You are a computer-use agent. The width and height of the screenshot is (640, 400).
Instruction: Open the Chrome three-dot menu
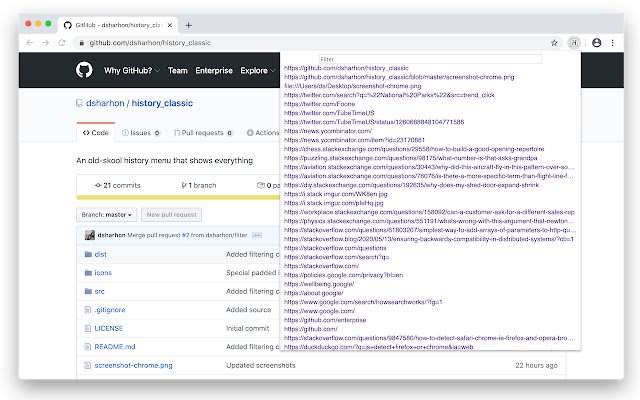612,42
